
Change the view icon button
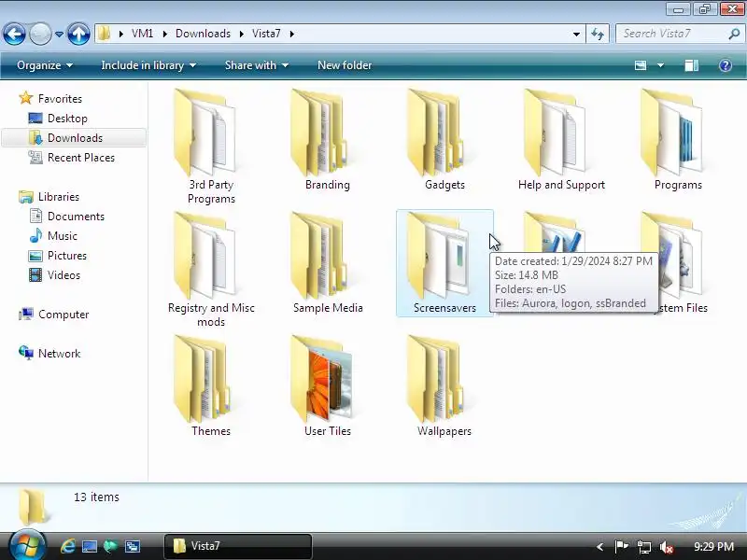tap(641, 65)
